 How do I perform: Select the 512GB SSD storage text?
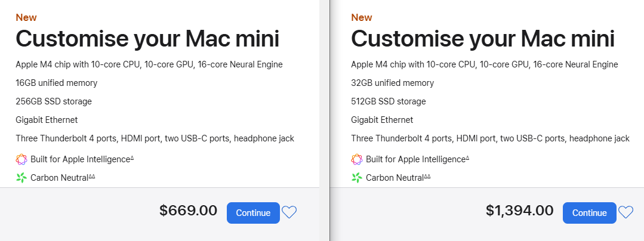[x=389, y=101]
